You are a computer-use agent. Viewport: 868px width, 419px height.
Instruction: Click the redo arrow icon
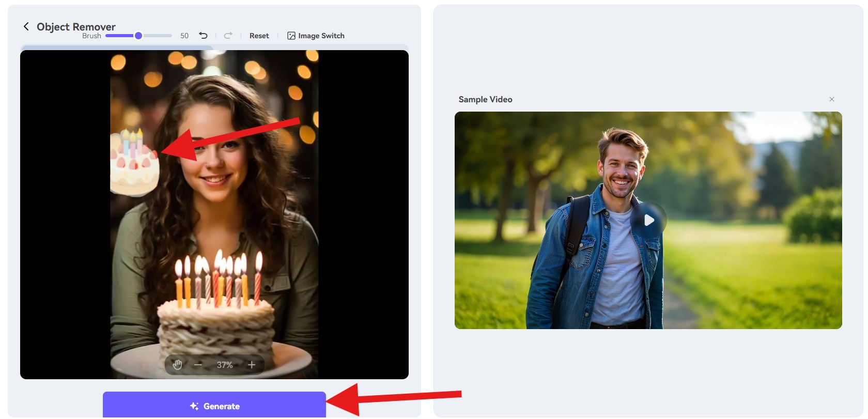[228, 36]
